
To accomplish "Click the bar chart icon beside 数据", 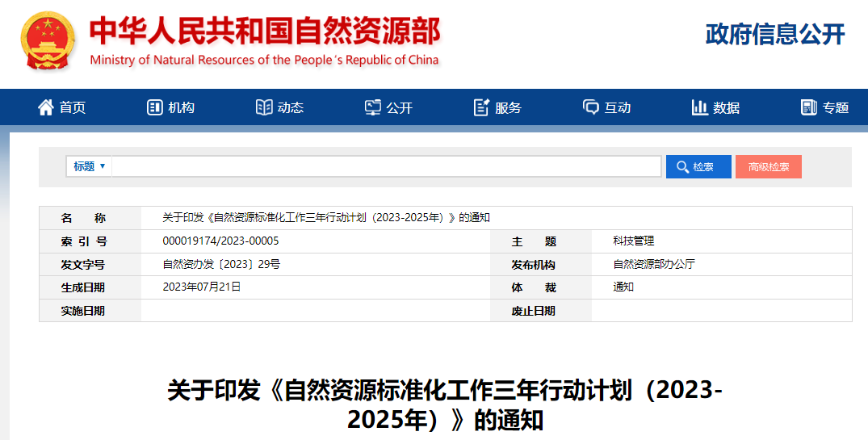I will click(x=700, y=107).
